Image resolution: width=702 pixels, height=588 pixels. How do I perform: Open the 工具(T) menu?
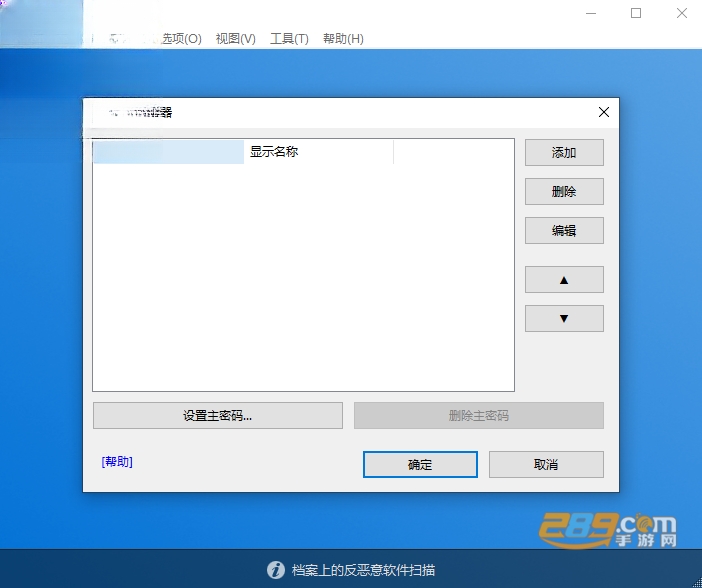pos(289,39)
